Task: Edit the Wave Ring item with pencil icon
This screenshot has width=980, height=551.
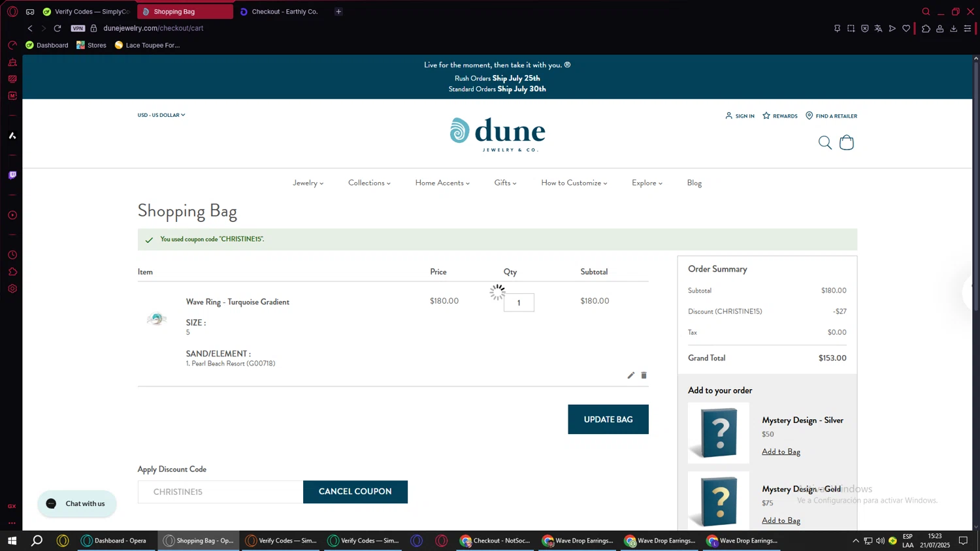Action: (630, 375)
